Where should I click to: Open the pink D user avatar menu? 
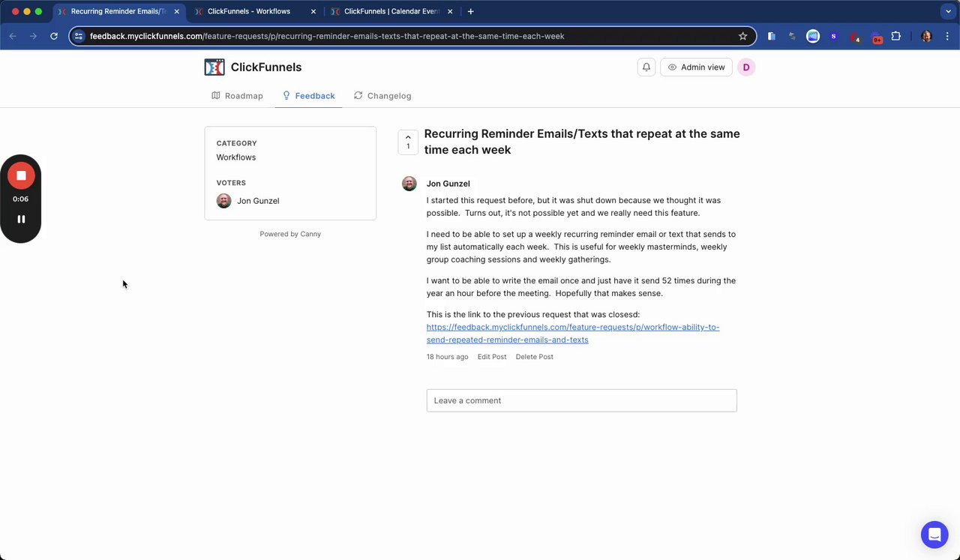(746, 67)
